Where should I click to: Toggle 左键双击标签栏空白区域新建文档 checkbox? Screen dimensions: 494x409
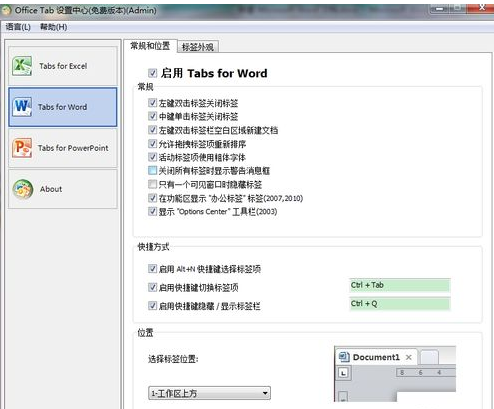[152, 130]
